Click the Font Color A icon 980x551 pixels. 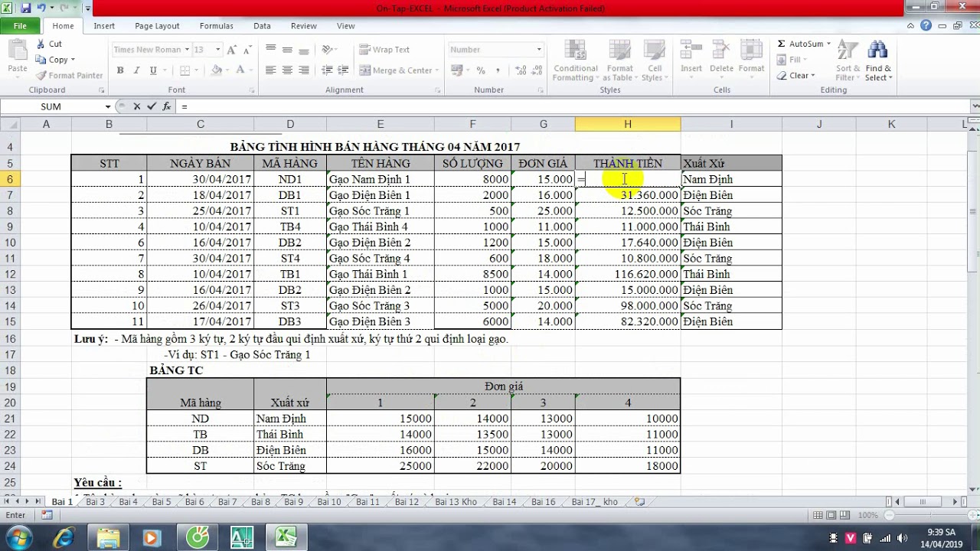tap(240, 70)
